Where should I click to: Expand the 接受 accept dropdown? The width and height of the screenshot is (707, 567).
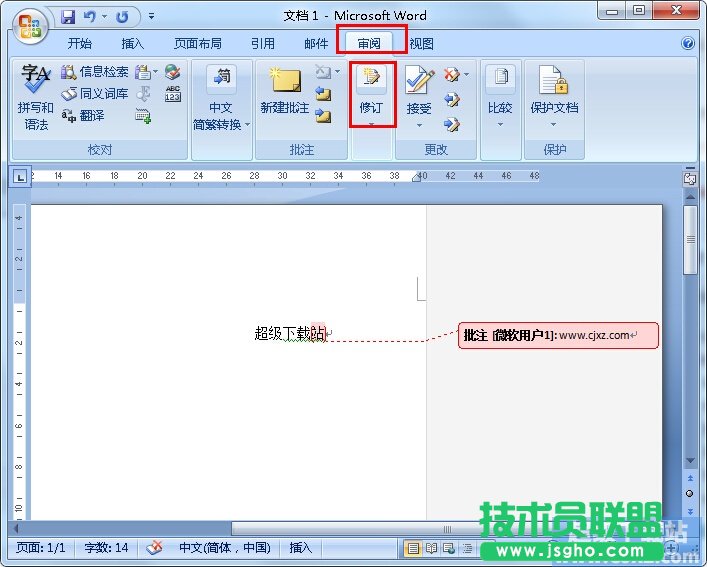[x=418, y=125]
